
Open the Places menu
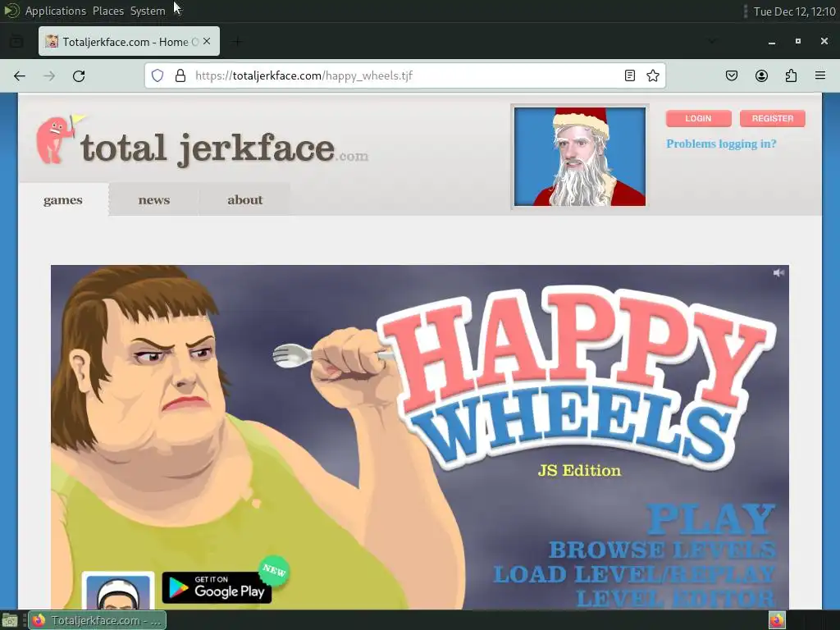click(108, 11)
